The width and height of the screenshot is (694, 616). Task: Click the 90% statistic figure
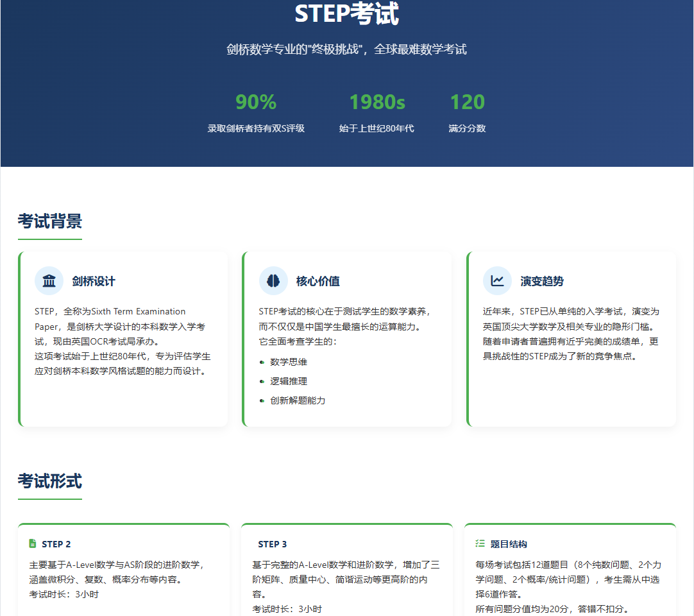point(256,102)
